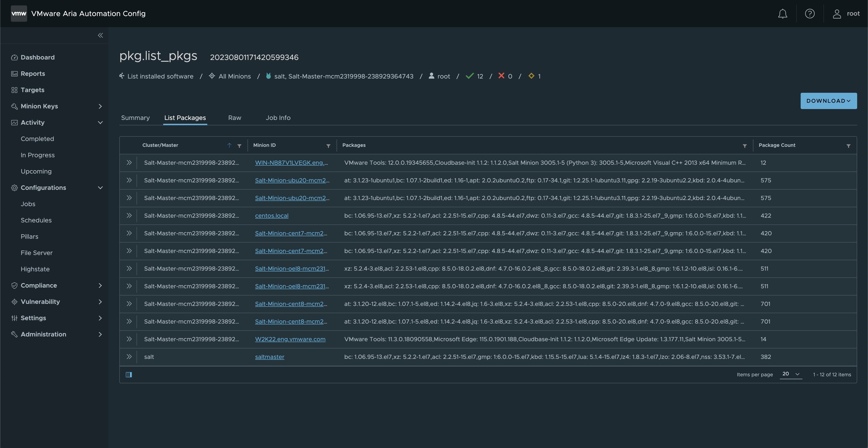The height and width of the screenshot is (448, 868).
Task: Switch to the Job Info tab
Action: pyautogui.click(x=278, y=118)
